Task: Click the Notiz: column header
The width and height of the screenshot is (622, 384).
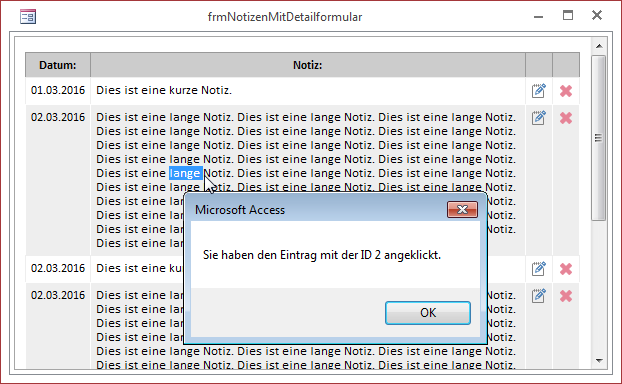Action: click(308, 65)
